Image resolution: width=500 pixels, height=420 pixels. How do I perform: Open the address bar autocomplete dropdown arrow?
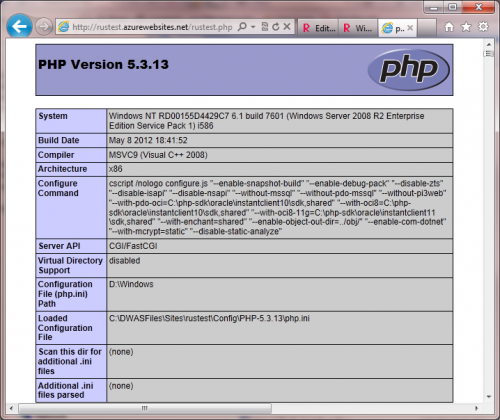[x=253, y=27]
